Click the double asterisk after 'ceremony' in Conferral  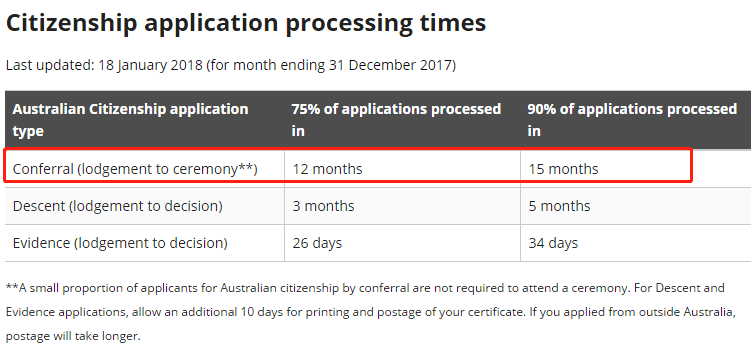tap(246, 167)
